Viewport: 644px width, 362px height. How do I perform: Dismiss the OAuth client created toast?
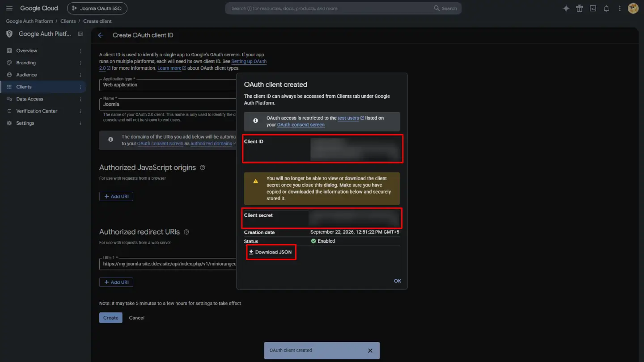point(370,351)
